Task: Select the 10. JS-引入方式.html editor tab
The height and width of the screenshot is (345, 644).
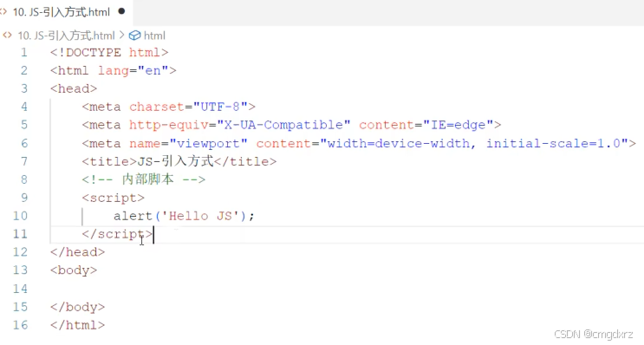Action: click(66, 12)
